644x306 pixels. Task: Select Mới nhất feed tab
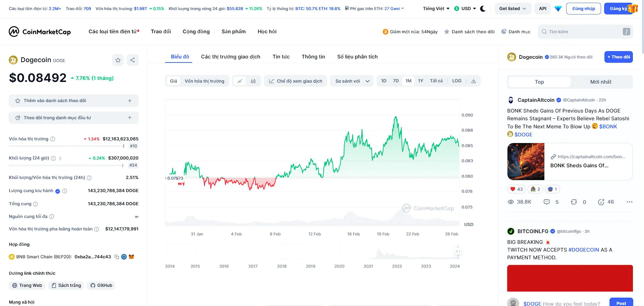[x=601, y=82]
